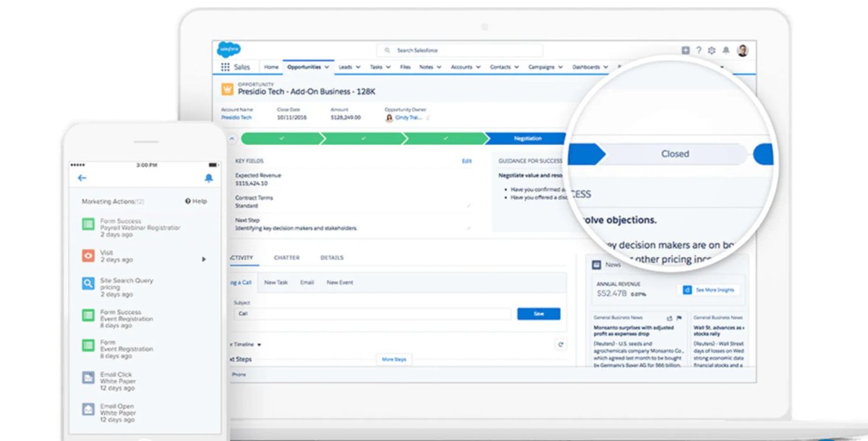Tap the Help icon on phone

click(188, 201)
